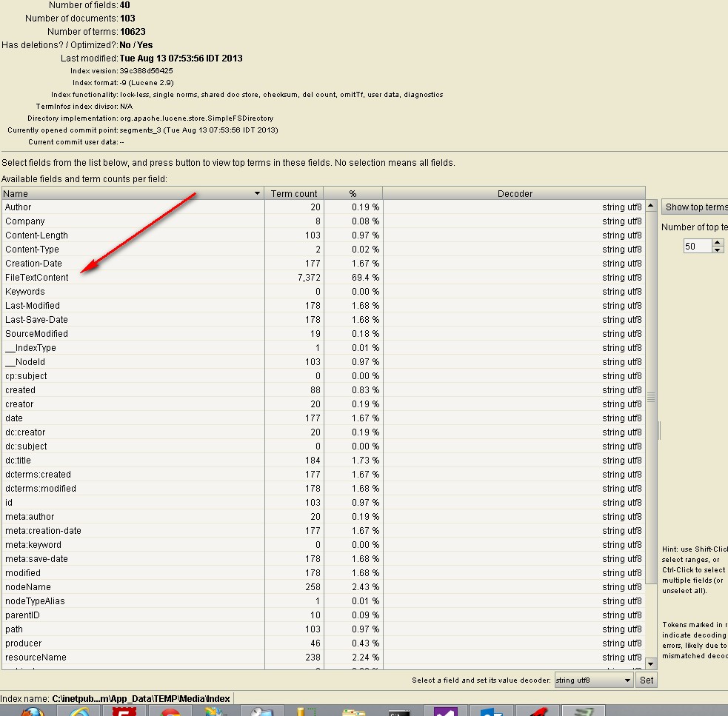Select the nodeTypeAlias field row
728x716 pixels.
point(323,601)
